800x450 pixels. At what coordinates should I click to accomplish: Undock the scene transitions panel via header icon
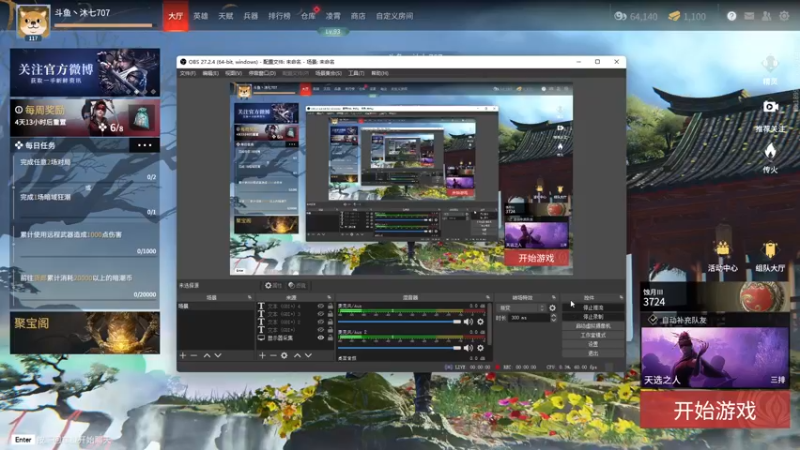[554, 297]
